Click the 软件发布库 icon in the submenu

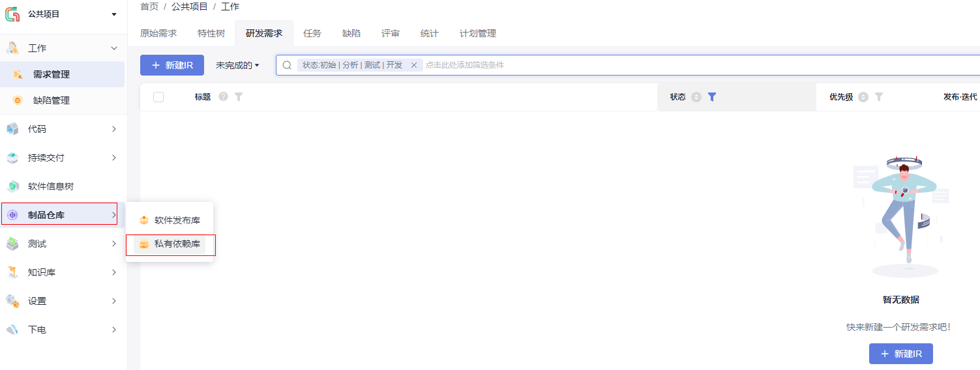click(144, 220)
